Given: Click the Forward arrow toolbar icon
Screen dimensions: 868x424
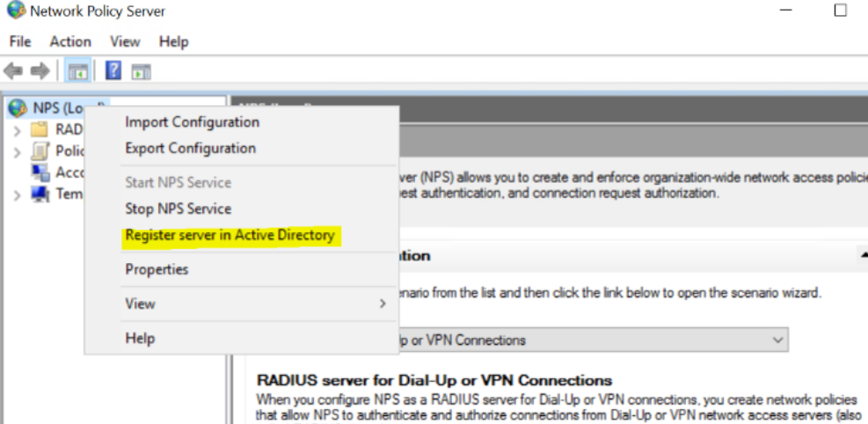Looking at the screenshot, I should click(x=40, y=71).
